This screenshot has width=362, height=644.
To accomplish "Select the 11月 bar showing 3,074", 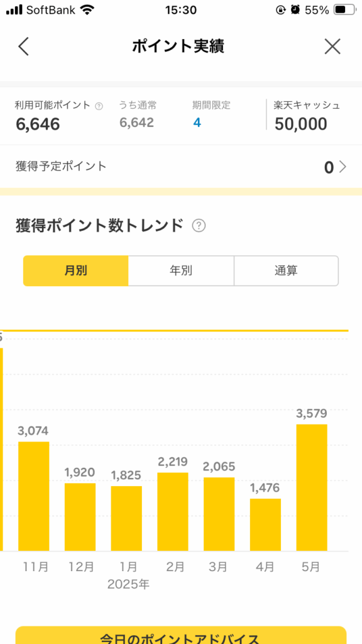I will [34, 496].
